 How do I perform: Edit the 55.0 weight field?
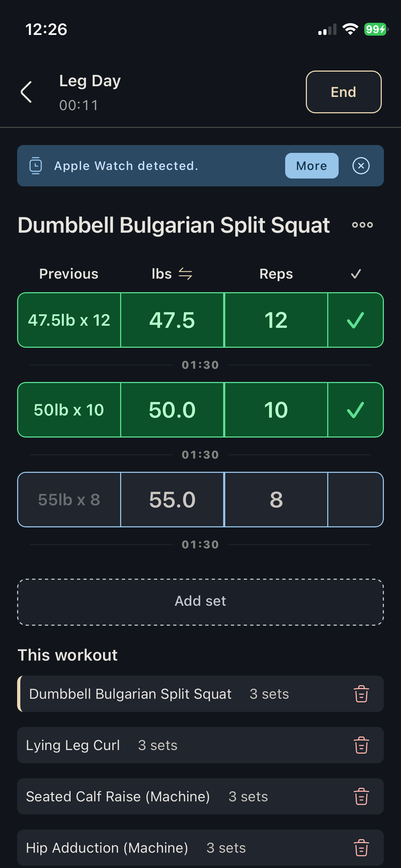[172, 500]
